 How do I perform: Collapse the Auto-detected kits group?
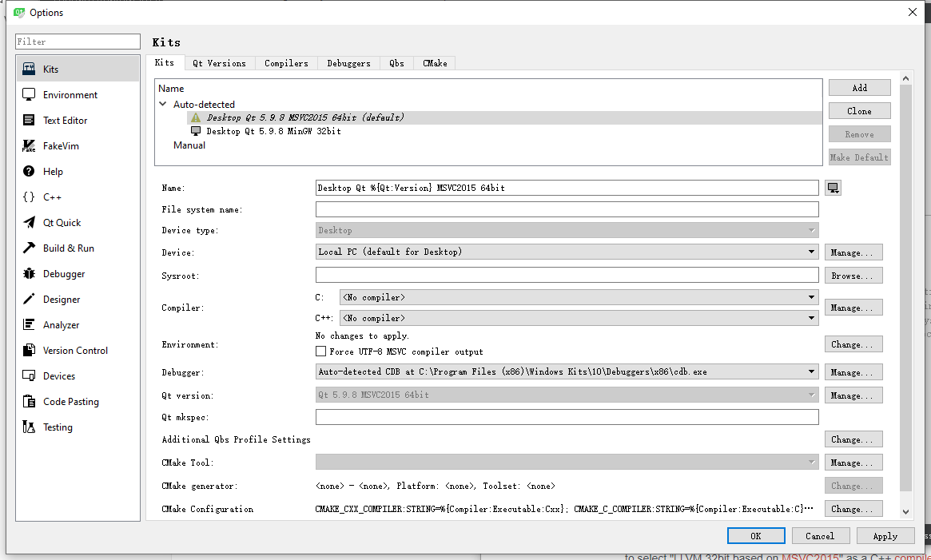(x=163, y=104)
